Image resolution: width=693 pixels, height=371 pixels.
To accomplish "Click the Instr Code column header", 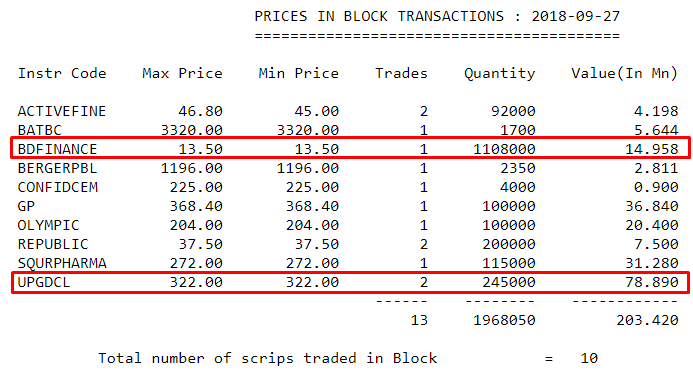I will [62, 73].
